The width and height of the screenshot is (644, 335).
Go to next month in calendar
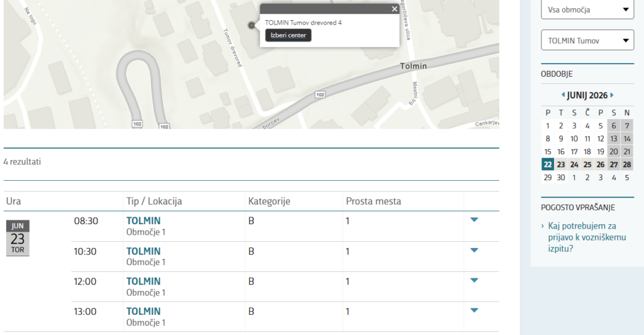click(x=612, y=95)
